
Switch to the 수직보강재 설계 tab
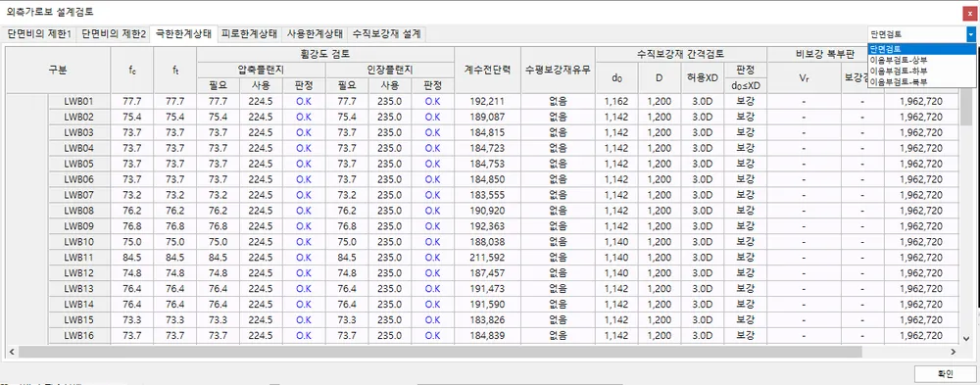(x=387, y=34)
